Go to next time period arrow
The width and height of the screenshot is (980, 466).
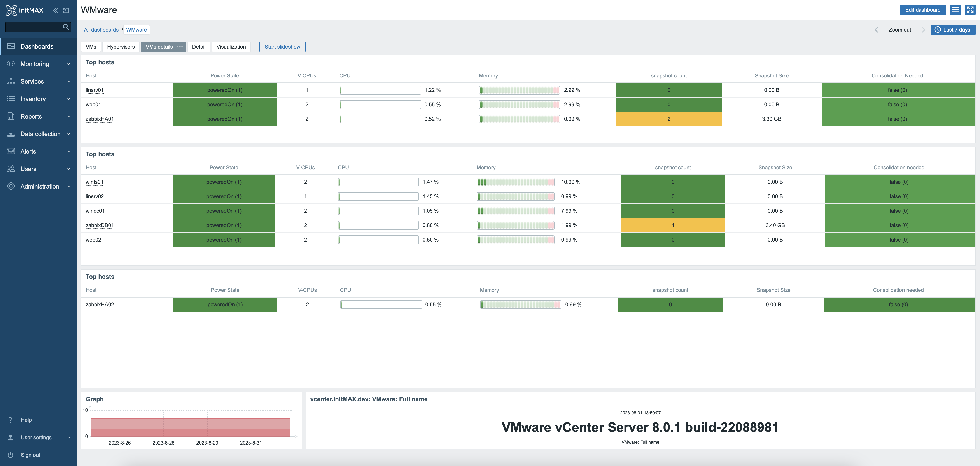pos(923,30)
